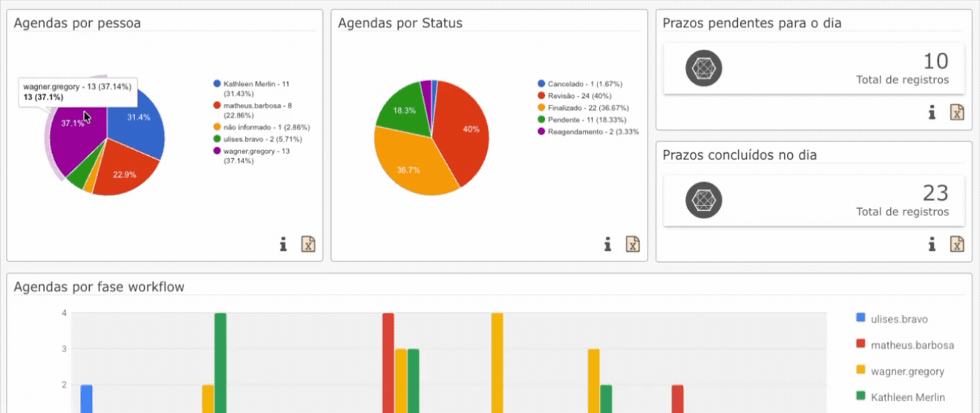The width and height of the screenshot is (980, 413).
Task: Click Prazos pendentes para o dia title
Action: coord(752,23)
